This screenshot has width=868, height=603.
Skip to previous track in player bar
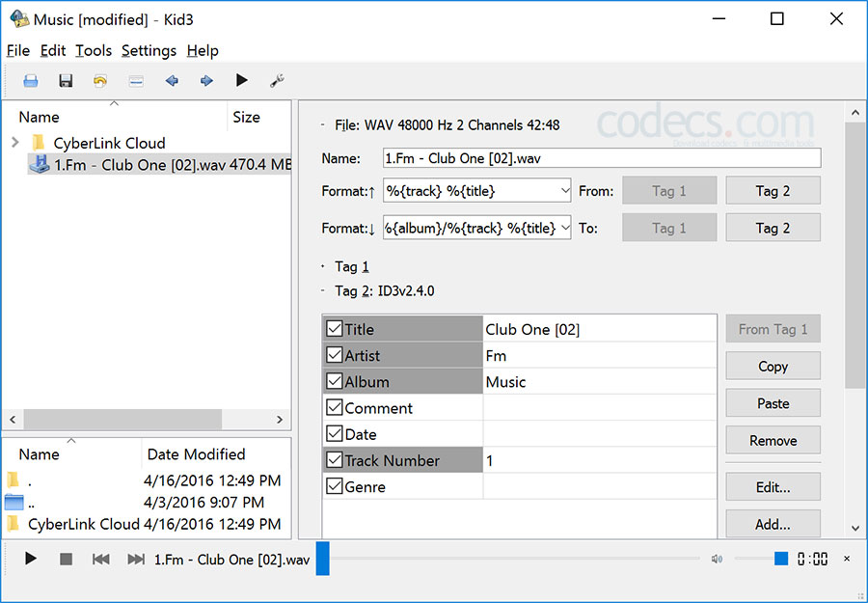click(x=100, y=559)
